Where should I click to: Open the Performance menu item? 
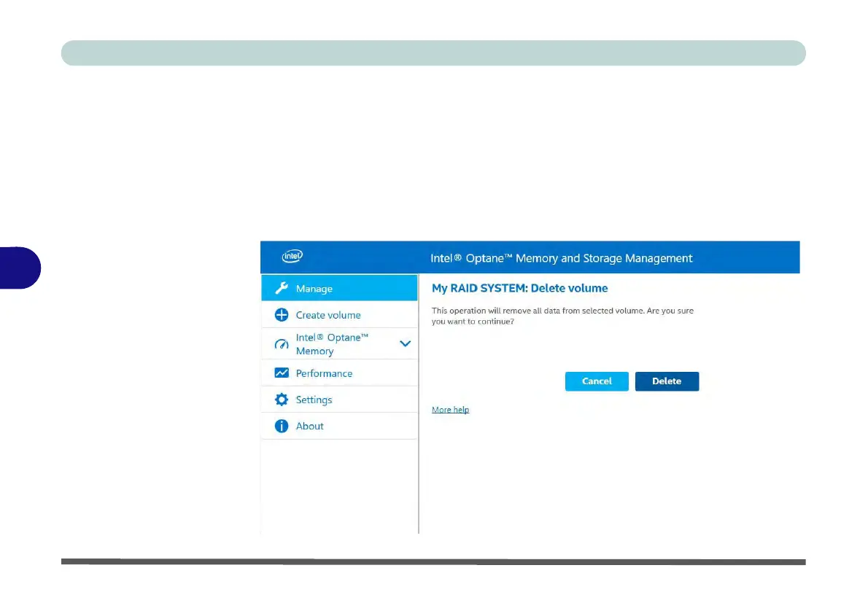pyautogui.click(x=339, y=373)
